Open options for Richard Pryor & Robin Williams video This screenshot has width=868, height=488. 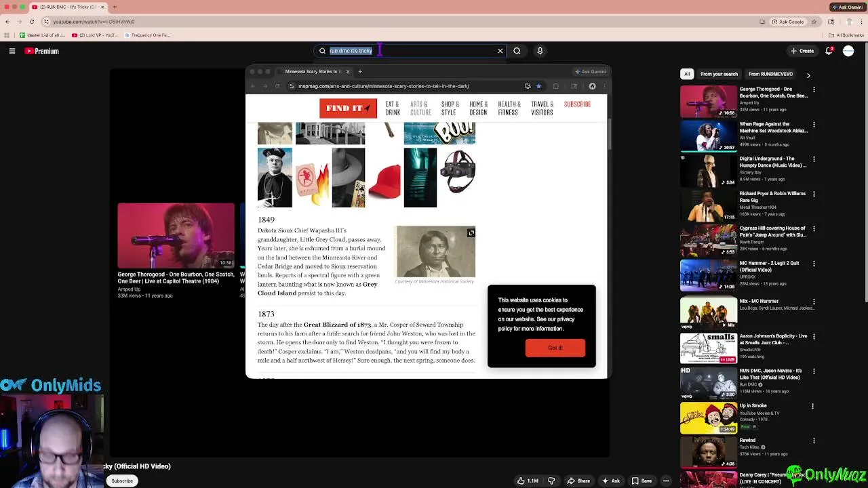814,194
